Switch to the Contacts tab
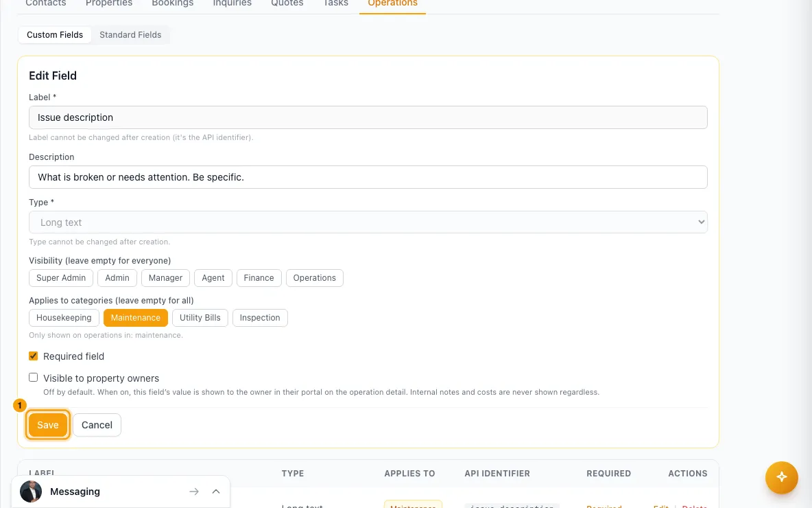 point(45,3)
